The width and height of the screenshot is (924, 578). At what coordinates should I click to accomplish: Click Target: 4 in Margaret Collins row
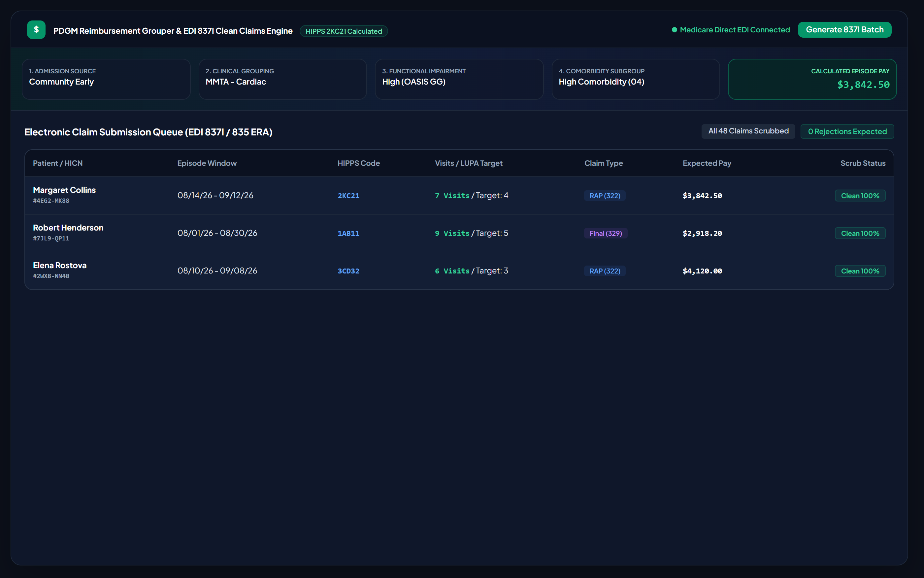[x=492, y=195]
